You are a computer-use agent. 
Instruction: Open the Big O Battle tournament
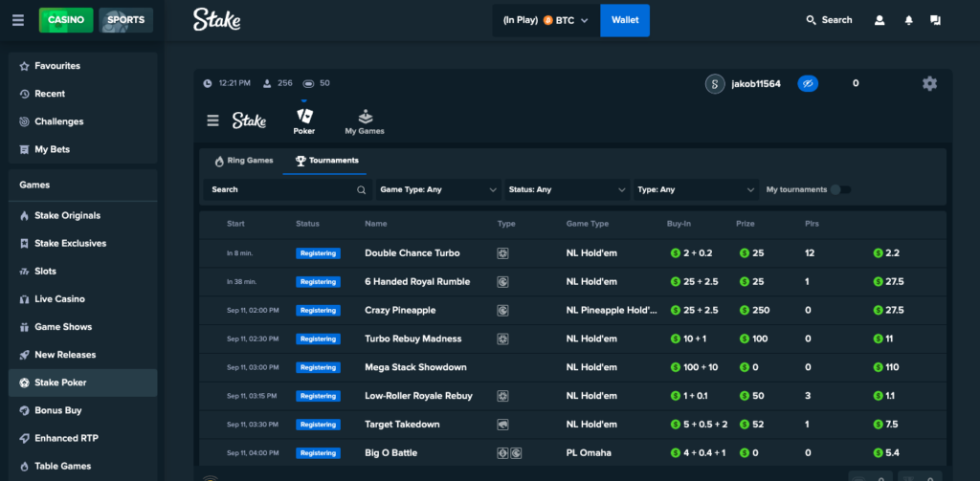coord(572,453)
